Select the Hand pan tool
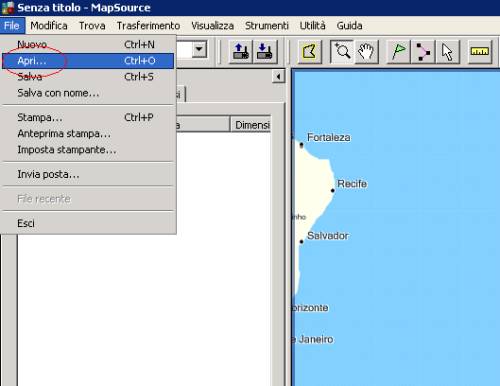This screenshot has height=386, width=500. pos(366,52)
